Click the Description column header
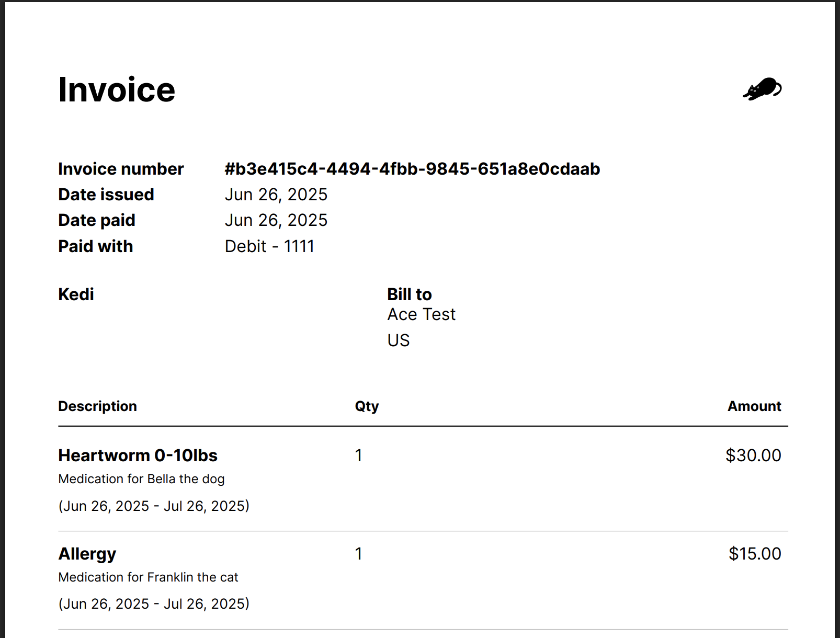 pos(98,406)
